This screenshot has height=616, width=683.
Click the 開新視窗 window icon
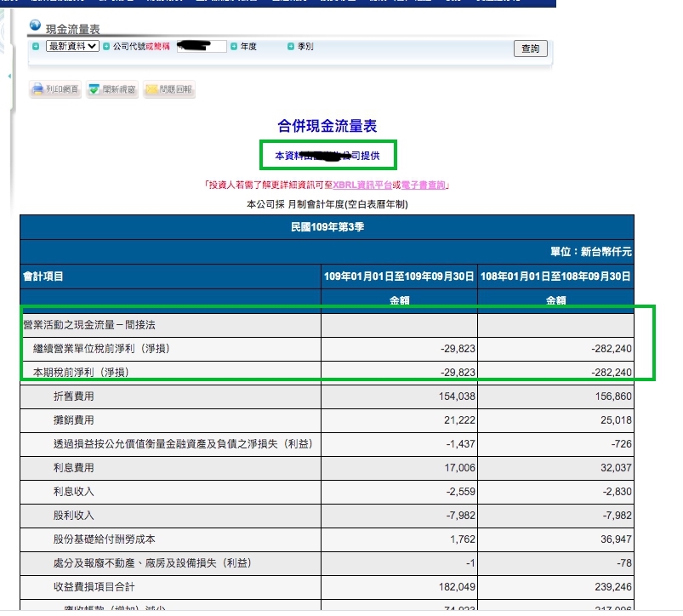pyautogui.click(x=94, y=89)
